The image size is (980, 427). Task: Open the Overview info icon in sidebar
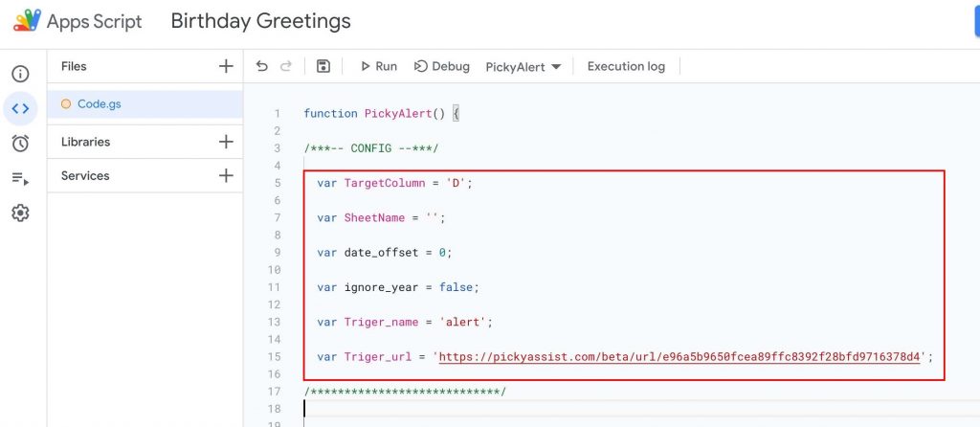click(x=21, y=74)
